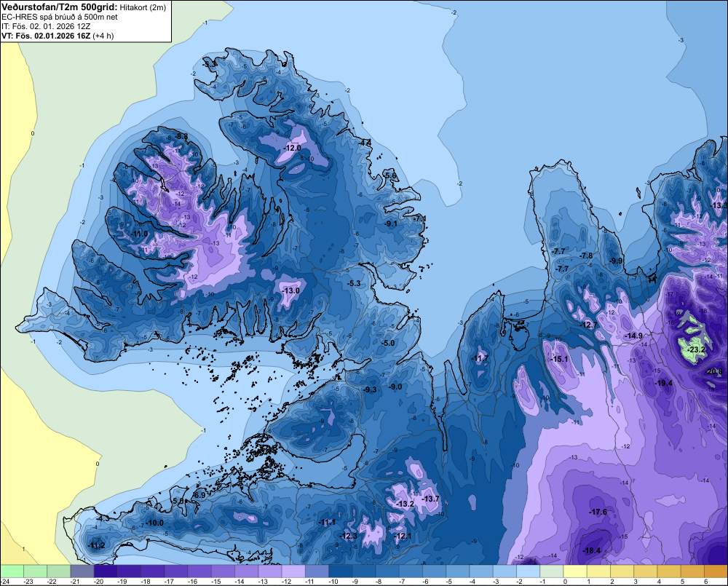This screenshot has height=586, width=728.
Task: Click the 'EC-HRES spá brúuð á 500m net' line
Action: coord(60,17)
